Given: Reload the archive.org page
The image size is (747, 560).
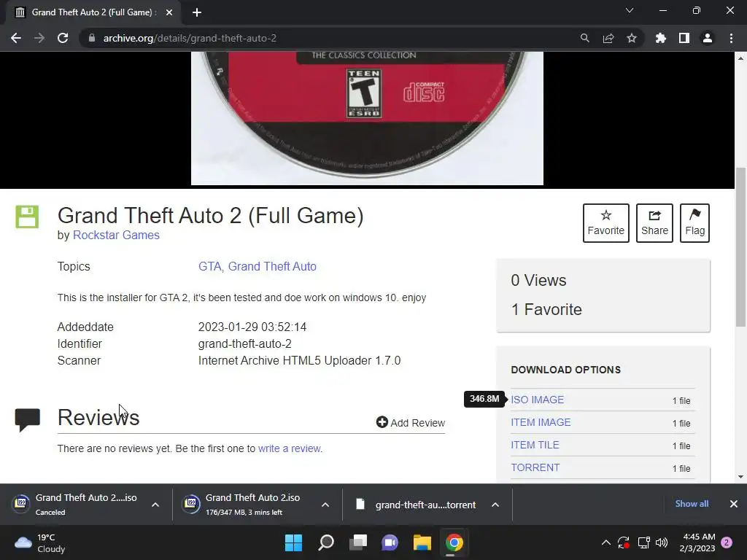Looking at the screenshot, I should point(63,38).
